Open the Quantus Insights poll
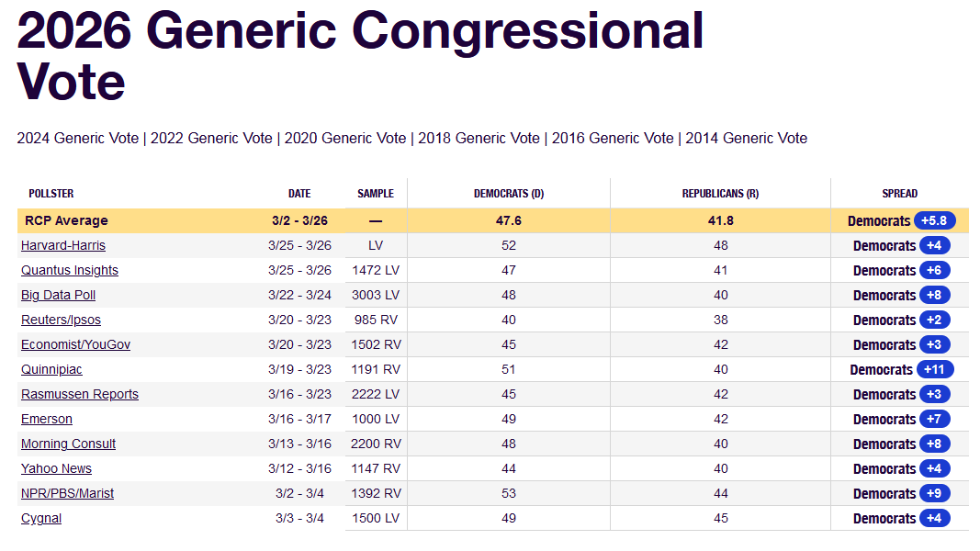 pos(70,270)
